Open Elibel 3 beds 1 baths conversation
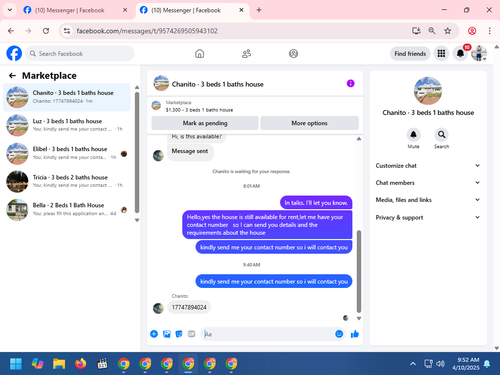 67,153
